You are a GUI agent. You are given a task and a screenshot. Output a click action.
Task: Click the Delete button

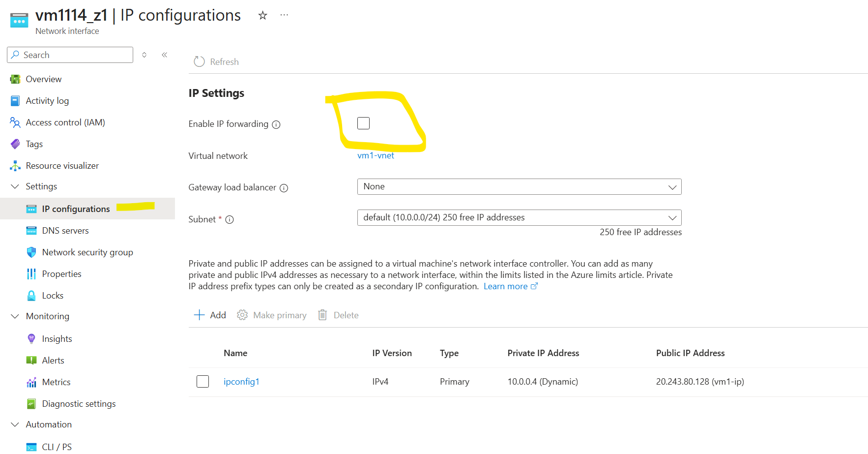pyautogui.click(x=338, y=315)
